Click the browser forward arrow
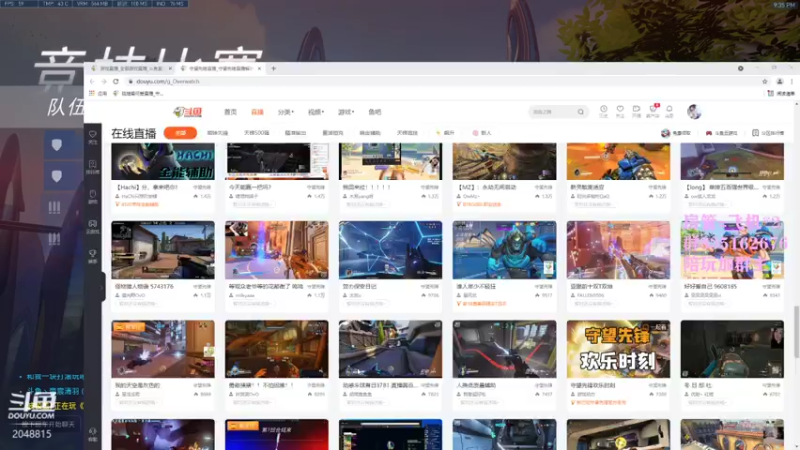800x450 pixels. (x=104, y=82)
